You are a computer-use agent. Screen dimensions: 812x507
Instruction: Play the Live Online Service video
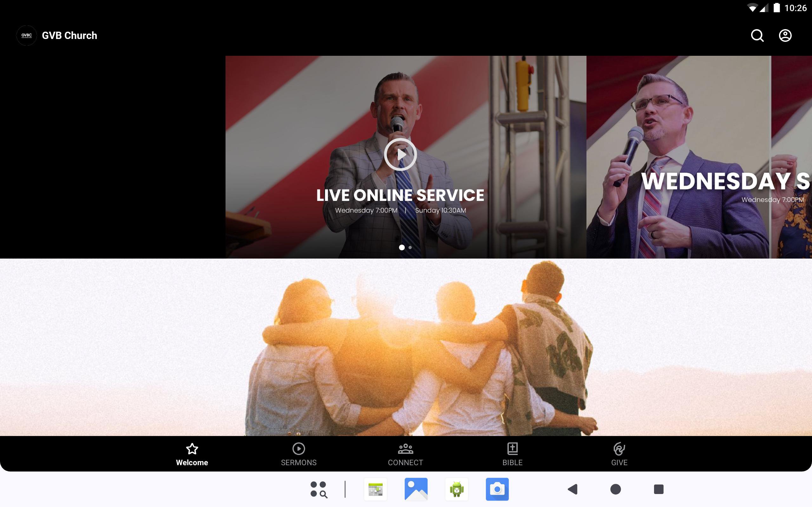coord(400,155)
